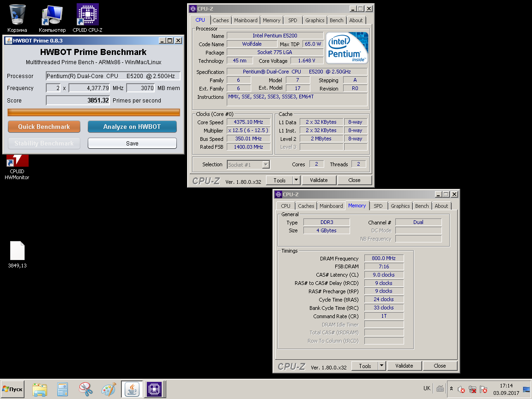Click the title-bar icon of the CPU-Z window showing the CPU tab
532x399 pixels.
193,9
